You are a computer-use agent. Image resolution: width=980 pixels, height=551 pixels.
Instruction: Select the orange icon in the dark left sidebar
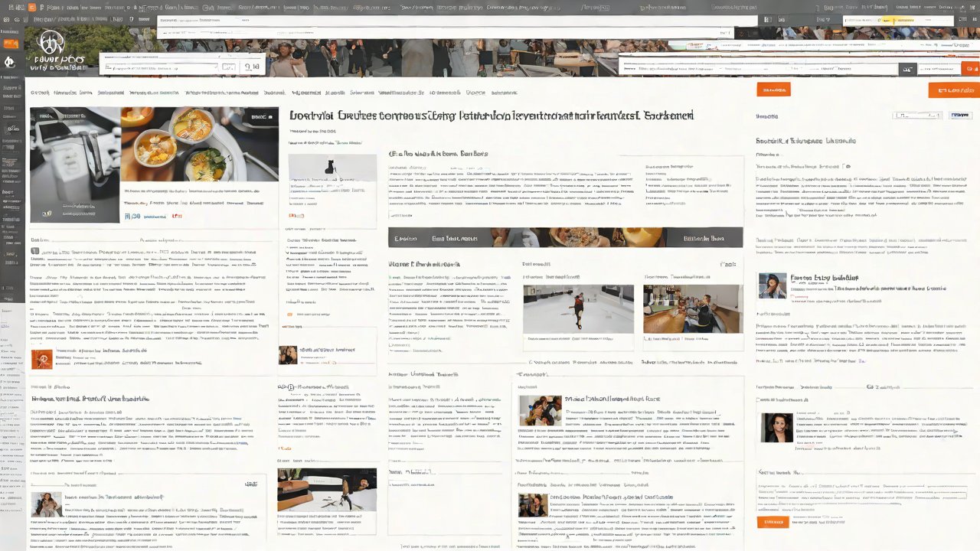click(x=11, y=44)
